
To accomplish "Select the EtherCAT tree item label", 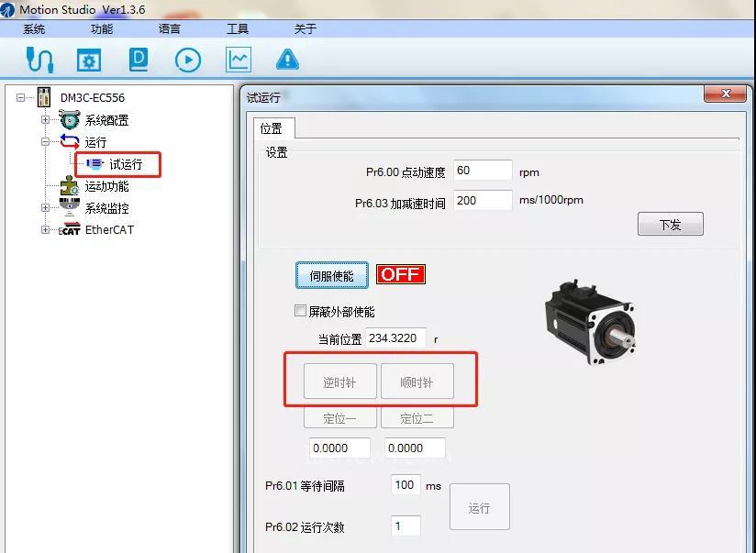I will [x=109, y=229].
